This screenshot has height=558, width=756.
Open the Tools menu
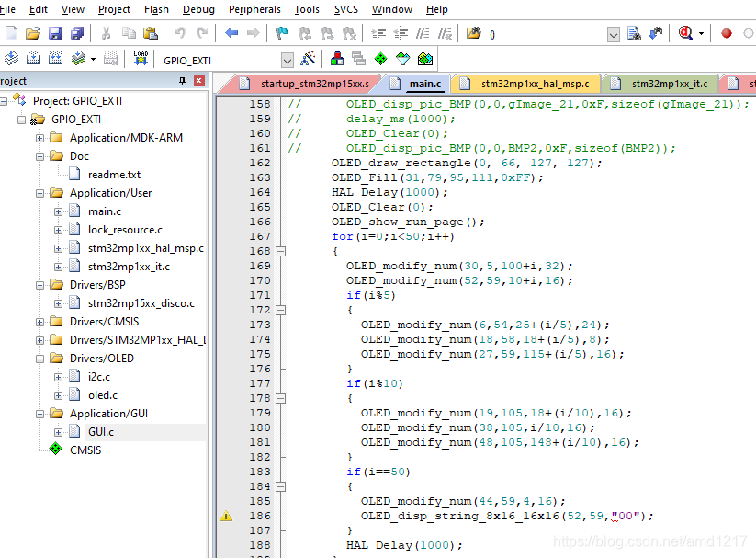[307, 9]
